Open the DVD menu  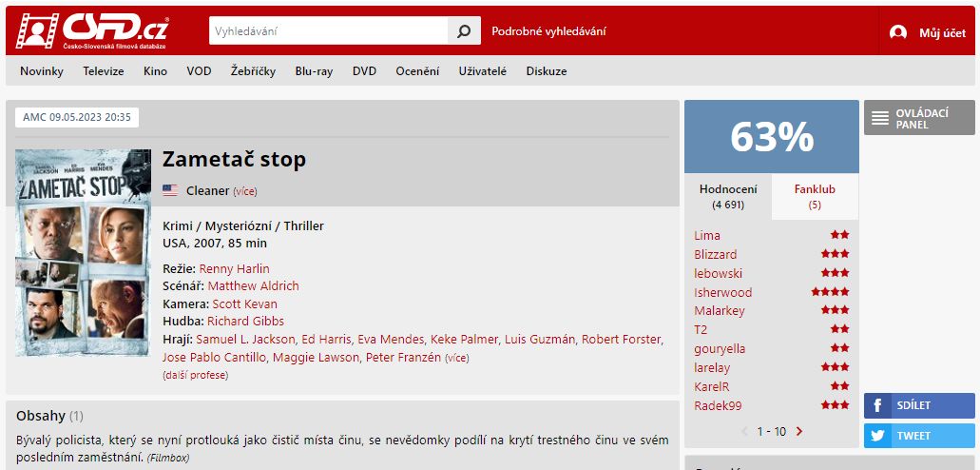click(364, 71)
